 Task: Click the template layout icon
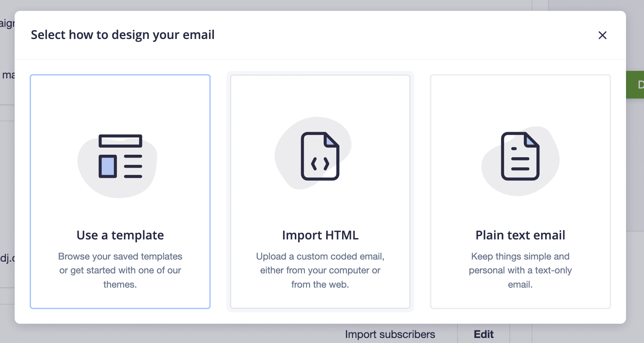[x=121, y=156]
